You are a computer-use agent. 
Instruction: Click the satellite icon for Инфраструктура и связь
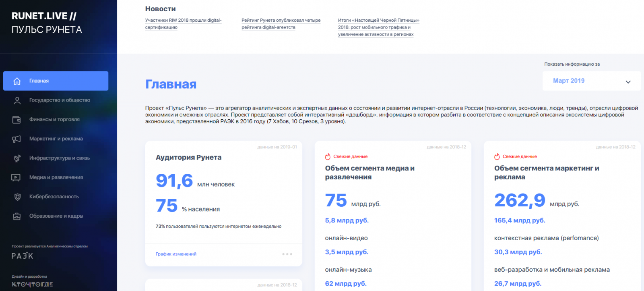coord(17,158)
